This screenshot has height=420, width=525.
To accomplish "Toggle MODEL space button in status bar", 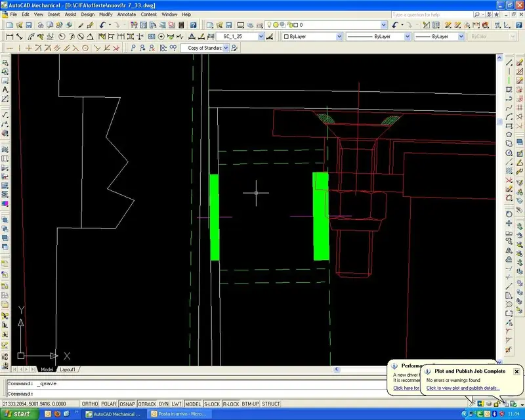I will click(193, 404).
